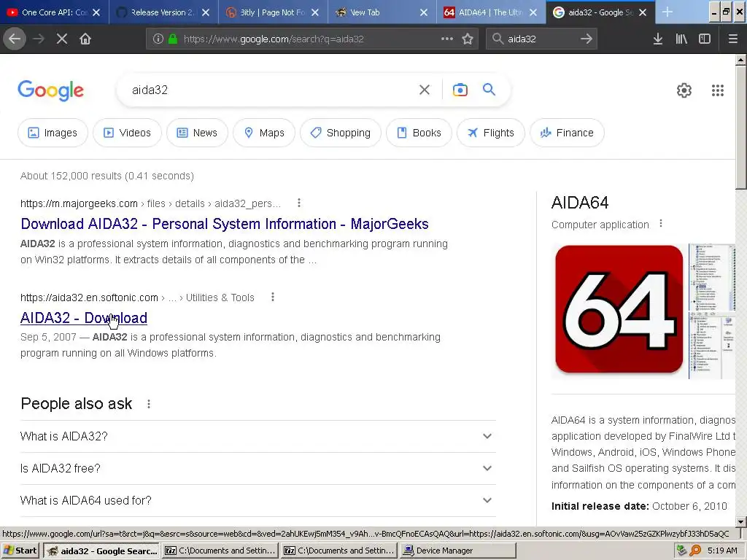Open AIDA32 - Download Softonic link
This screenshot has width=747, height=560.
click(84, 318)
